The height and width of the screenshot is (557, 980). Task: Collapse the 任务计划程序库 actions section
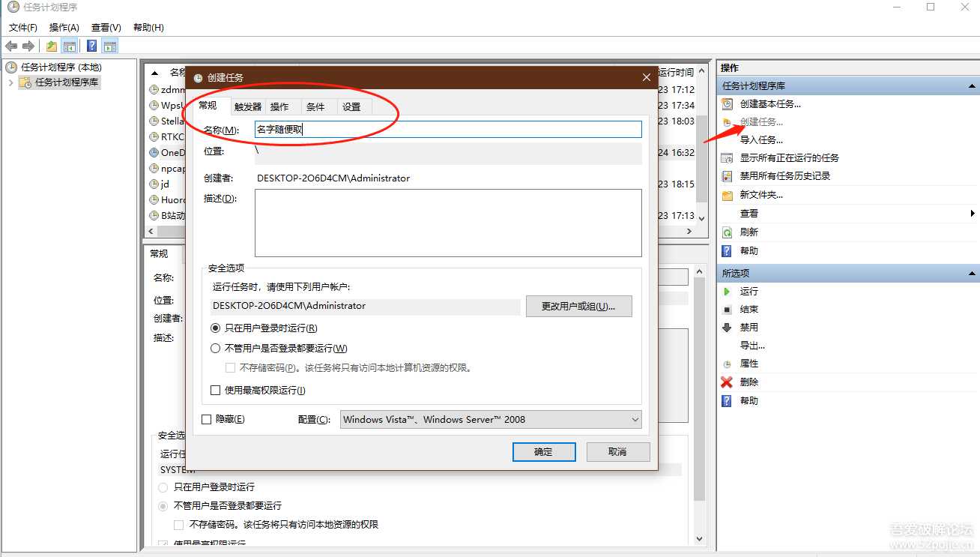971,86
